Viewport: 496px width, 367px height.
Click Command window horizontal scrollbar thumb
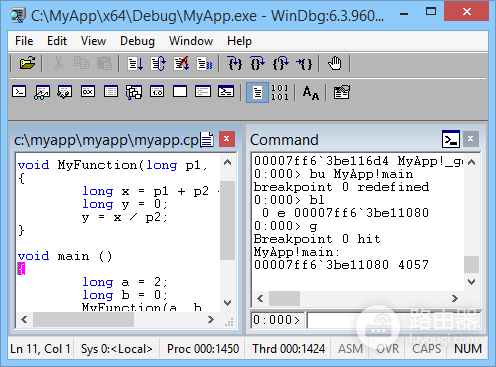coord(284,298)
